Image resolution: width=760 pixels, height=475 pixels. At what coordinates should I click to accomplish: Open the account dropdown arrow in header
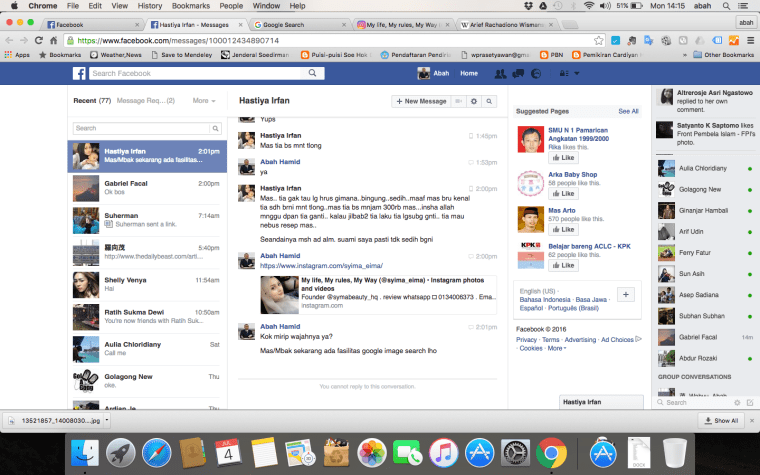point(577,74)
